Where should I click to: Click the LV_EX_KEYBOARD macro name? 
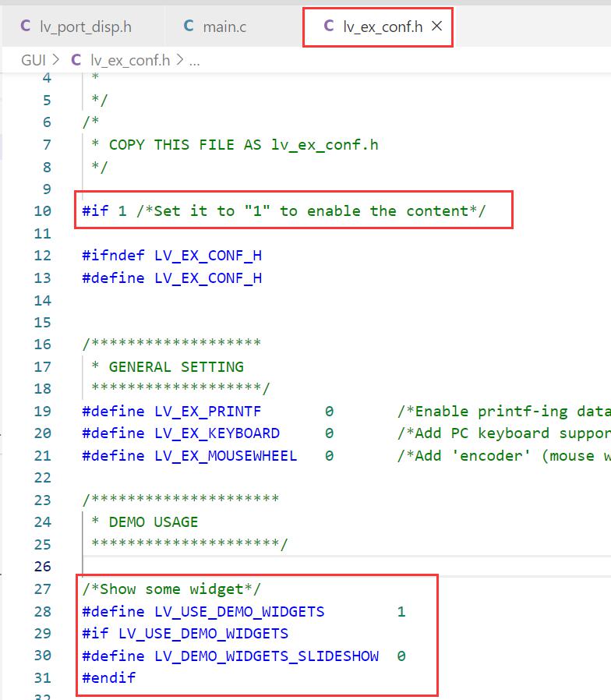pos(217,433)
